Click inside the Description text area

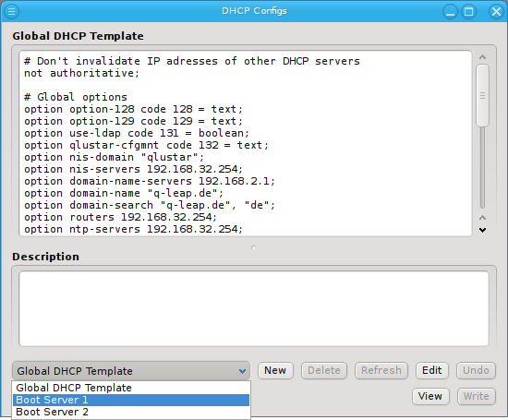[254, 308]
